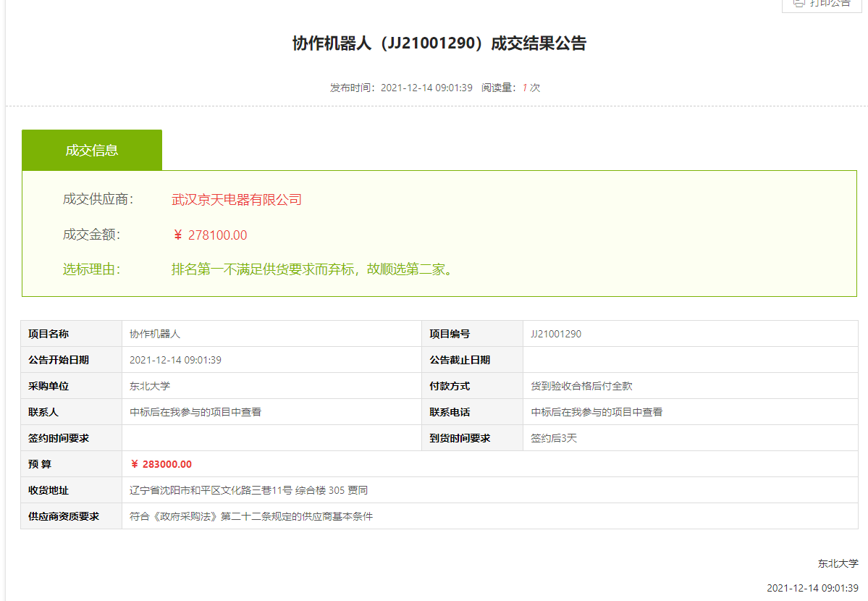Click supplier name 武汉京天电器有限公司

click(x=237, y=199)
